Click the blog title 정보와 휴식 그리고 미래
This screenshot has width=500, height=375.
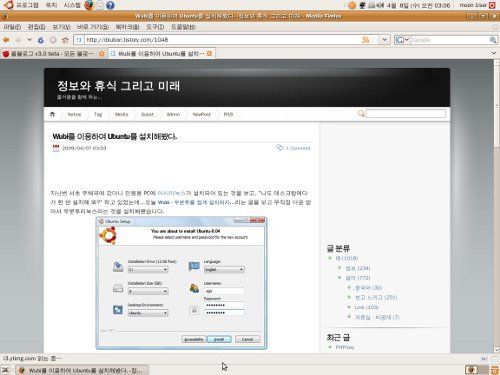pyautogui.click(x=118, y=86)
